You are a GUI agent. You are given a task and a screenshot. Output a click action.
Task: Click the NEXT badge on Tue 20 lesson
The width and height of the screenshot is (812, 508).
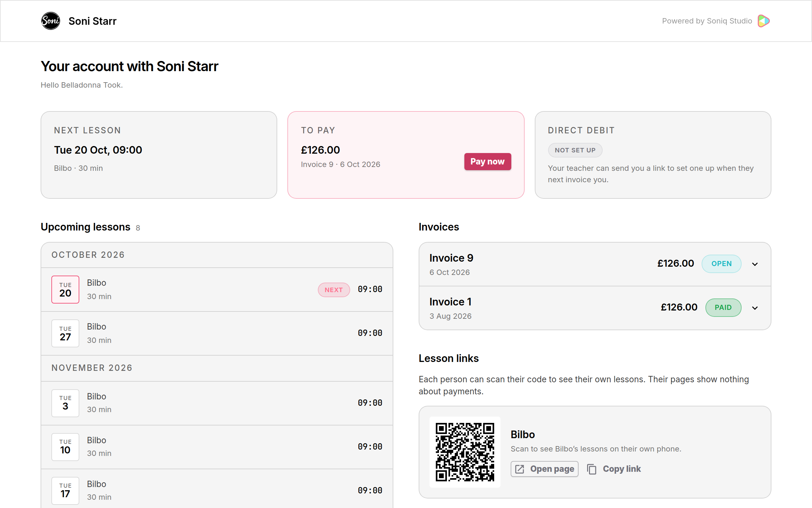(334, 290)
